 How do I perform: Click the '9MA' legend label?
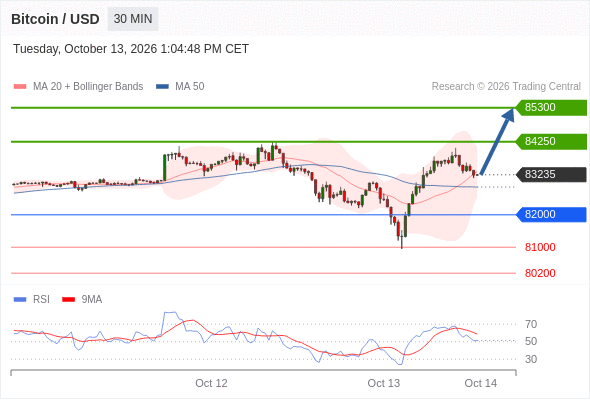[92, 300]
